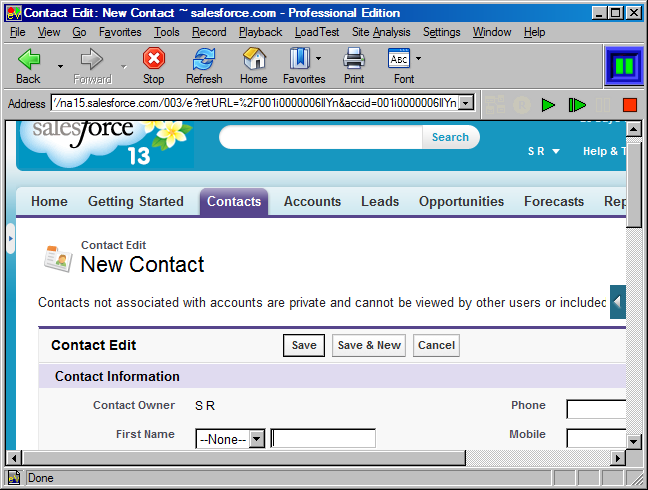This screenshot has height=490, width=648.
Task: Cancel the contact edit
Action: 436,345
